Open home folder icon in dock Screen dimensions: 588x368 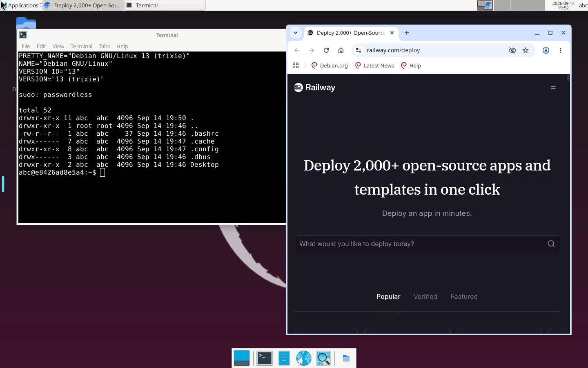(x=346, y=358)
